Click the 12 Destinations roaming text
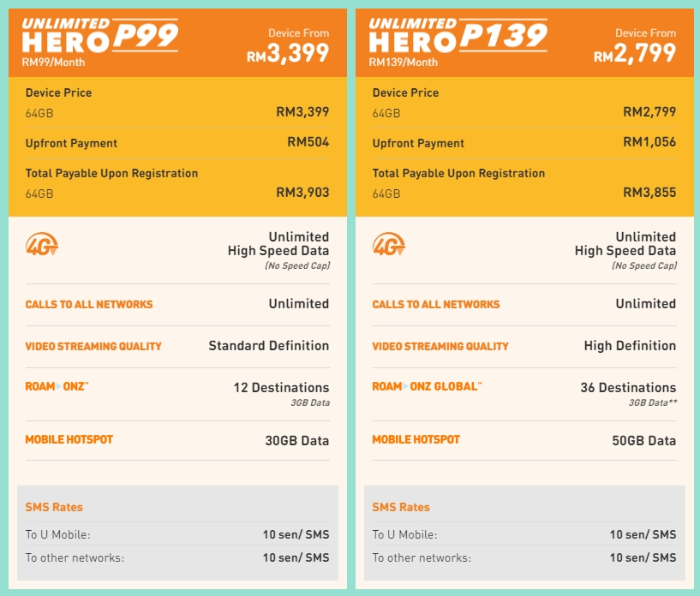Image resolution: width=700 pixels, height=596 pixels. coord(281,388)
